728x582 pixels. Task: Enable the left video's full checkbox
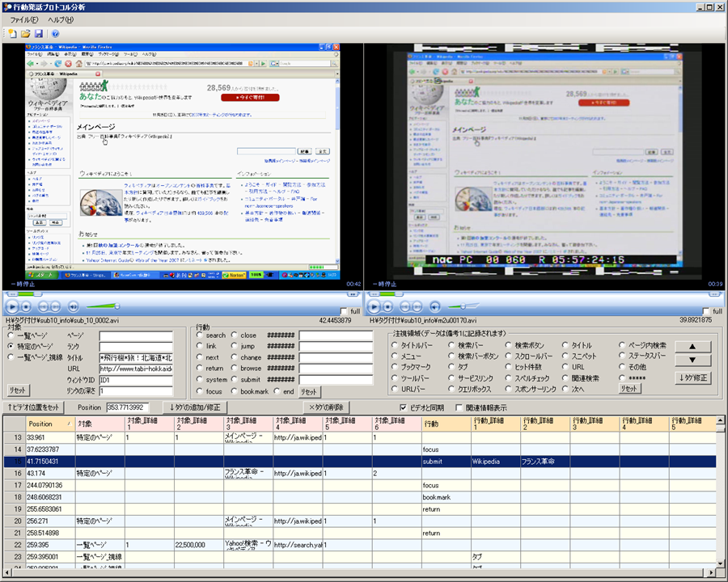pyautogui.click(x=343, y=312)
